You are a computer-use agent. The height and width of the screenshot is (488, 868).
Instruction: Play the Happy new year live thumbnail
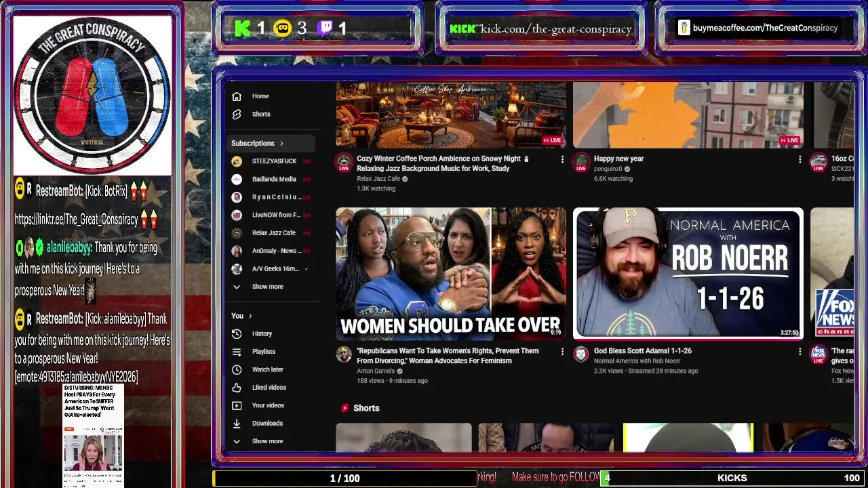point(688,115)
